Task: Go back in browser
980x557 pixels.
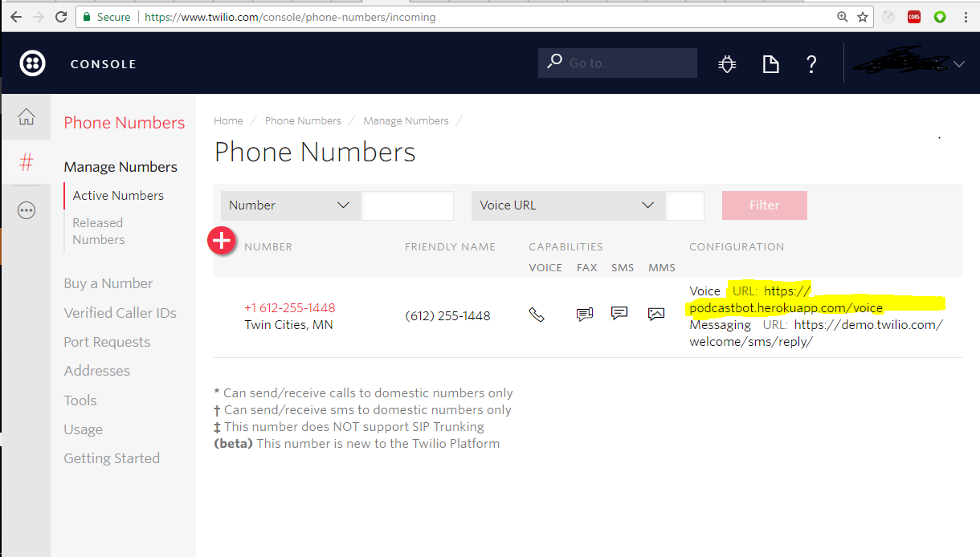Action: point(15,17)
